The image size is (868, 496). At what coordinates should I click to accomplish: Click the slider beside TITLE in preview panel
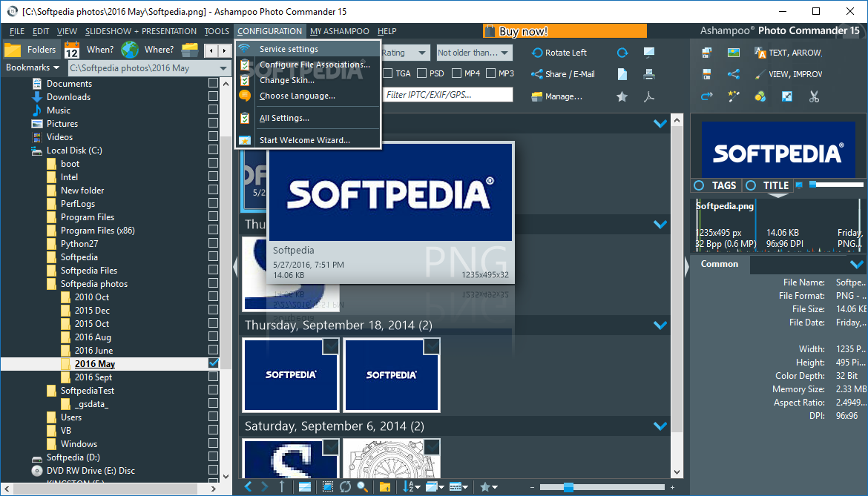pyautogui.click(x=836, y=185)
